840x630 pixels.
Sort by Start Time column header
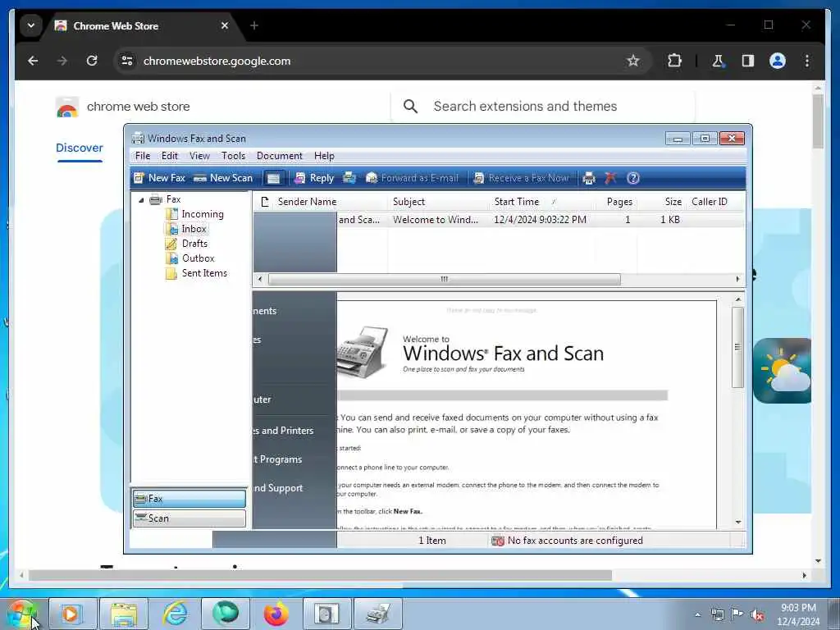point(541,202)
